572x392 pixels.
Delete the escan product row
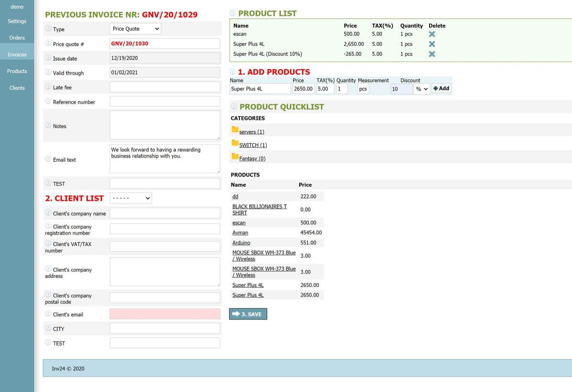[432, 34]
